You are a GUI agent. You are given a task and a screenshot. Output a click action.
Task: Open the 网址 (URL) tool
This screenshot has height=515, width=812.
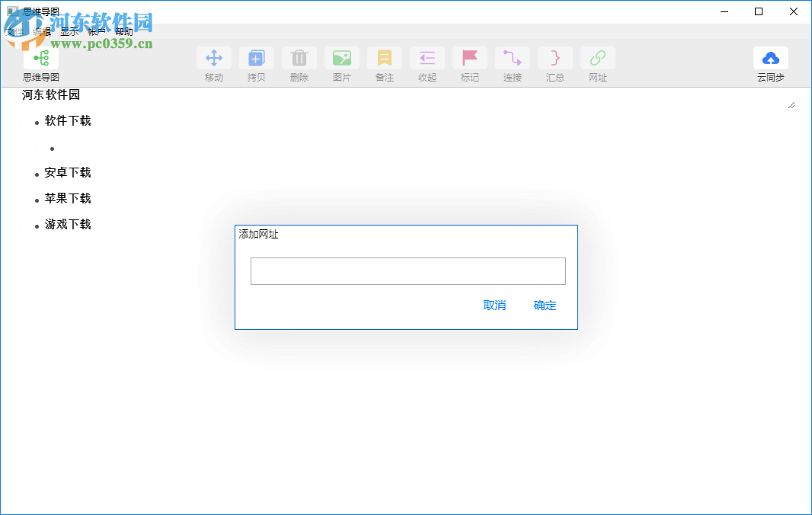pyautogui.click(x=598, y=58)
